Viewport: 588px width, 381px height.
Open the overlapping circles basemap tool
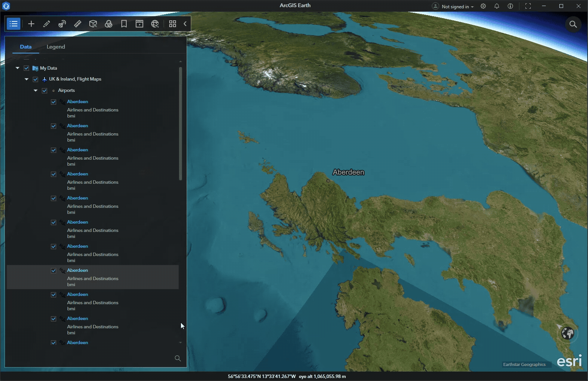point(109,24)
